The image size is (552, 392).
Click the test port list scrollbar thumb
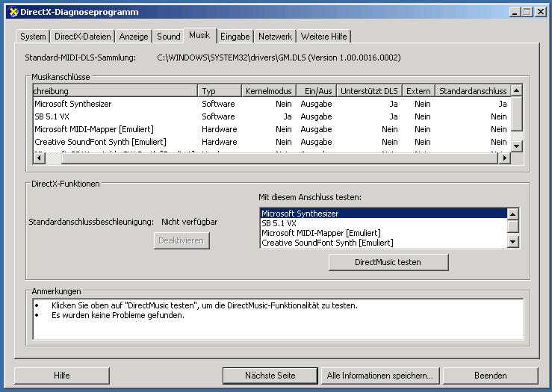pyautogui.click(x=513, y=226)
